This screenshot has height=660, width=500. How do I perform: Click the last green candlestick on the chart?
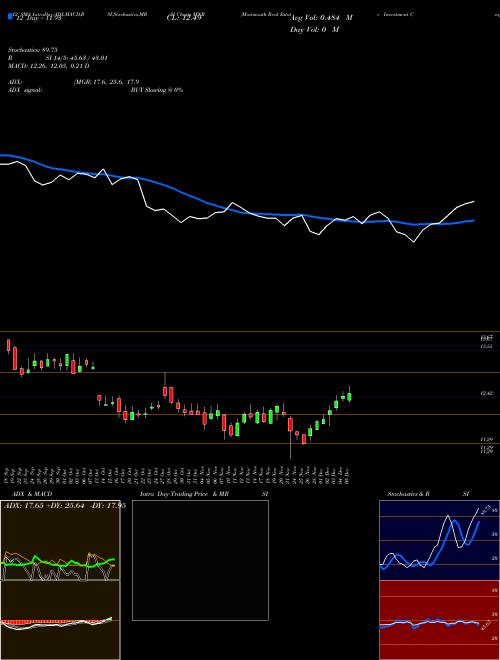coord(349,395)
